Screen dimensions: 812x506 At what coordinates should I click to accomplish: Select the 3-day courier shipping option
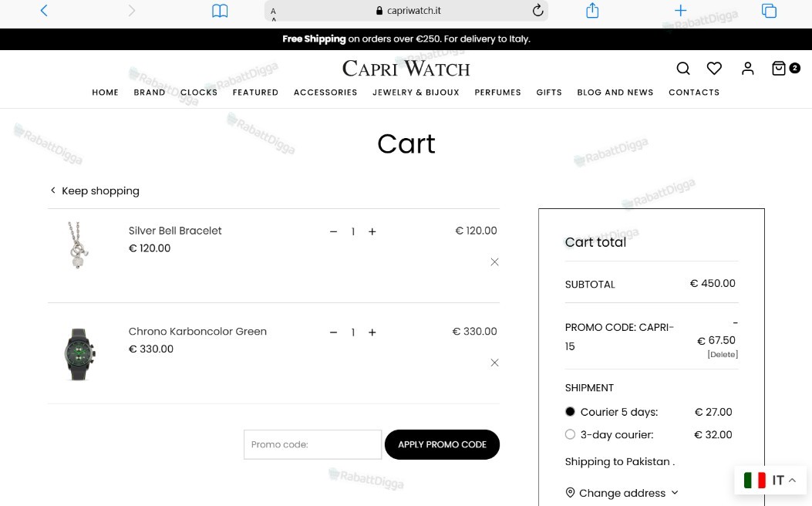pyautogui.click(x=570, y=434)
